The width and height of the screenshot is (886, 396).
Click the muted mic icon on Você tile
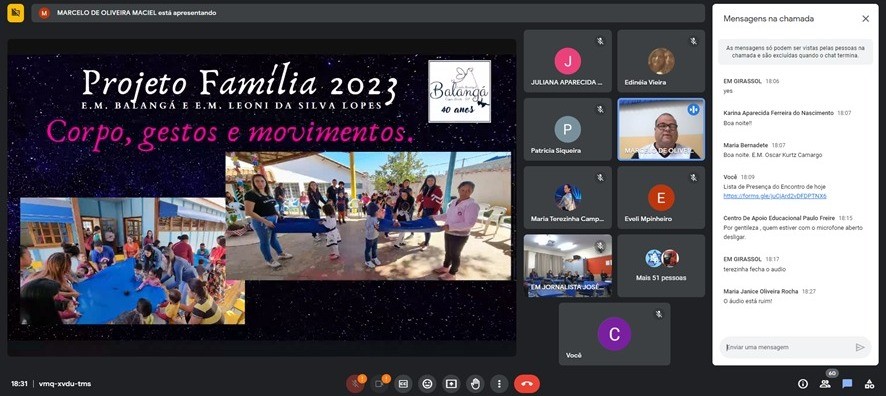point(658,314)
